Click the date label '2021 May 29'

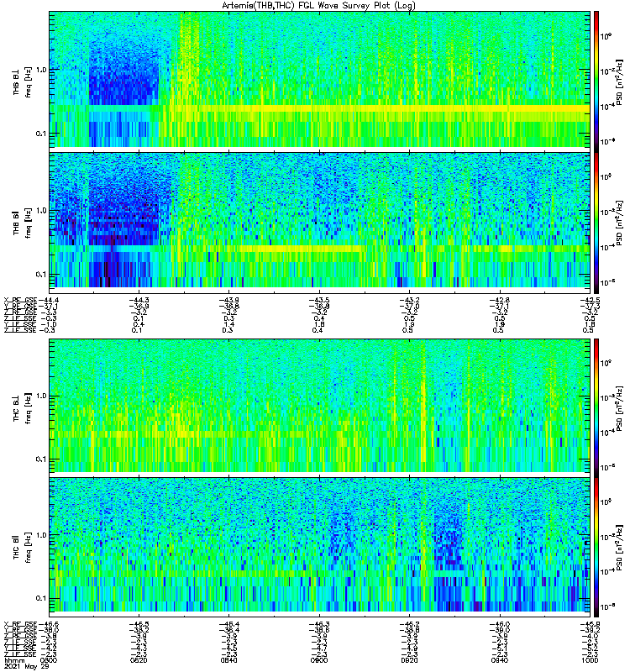[26, 667]
